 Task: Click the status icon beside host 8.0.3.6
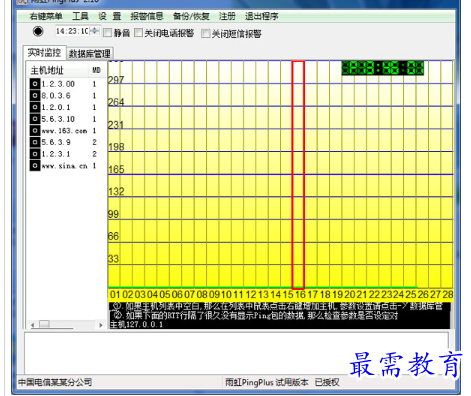tap(35, 95)
